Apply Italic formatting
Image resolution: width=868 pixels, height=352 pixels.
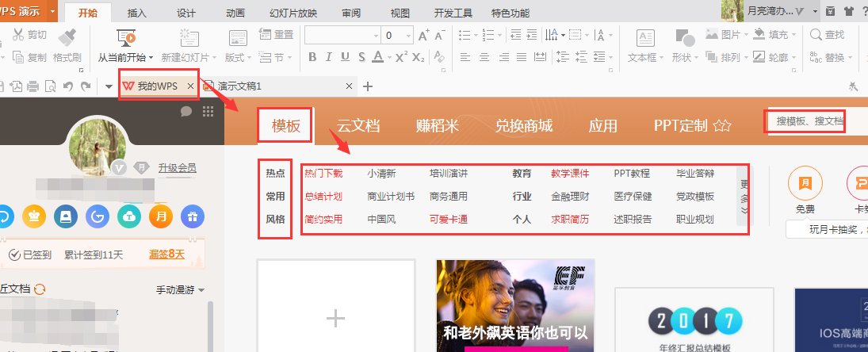pyautogui.click(x=329, y=57)
